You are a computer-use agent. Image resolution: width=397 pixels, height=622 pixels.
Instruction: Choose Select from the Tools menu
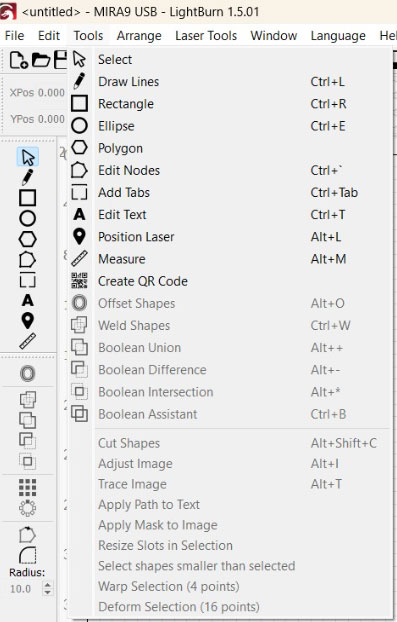tap(229, 60)
